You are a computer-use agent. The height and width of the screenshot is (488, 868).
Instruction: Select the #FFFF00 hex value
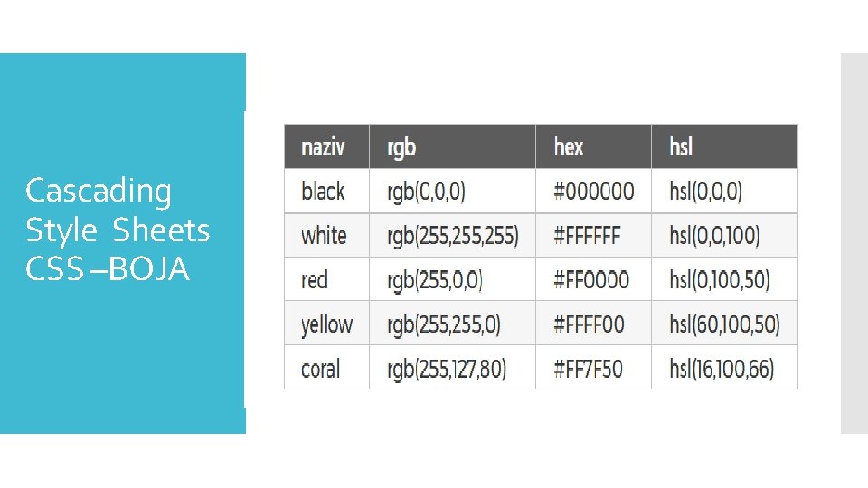coord(587,324)
